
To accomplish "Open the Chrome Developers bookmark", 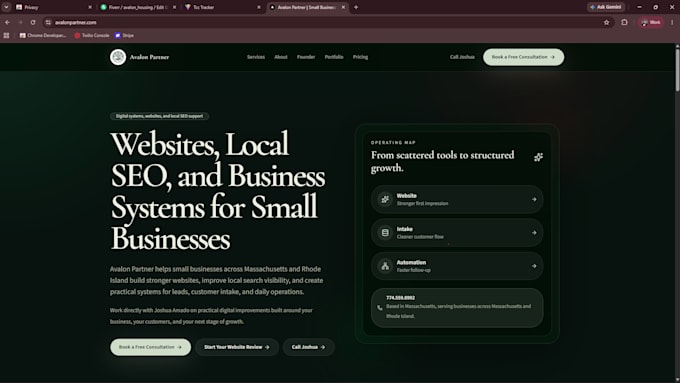I will (43, 36).
